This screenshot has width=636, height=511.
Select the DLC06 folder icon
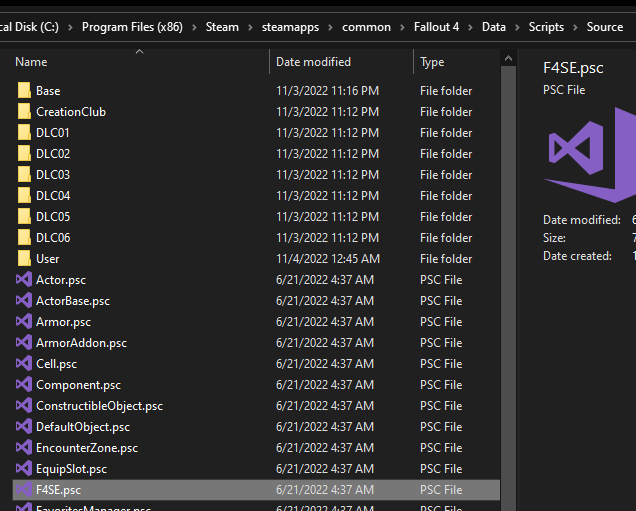click(x=24, y=238)
